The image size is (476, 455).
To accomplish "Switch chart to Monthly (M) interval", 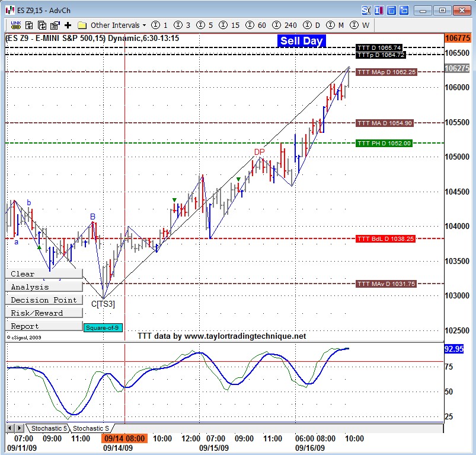I will click(335, 25).
